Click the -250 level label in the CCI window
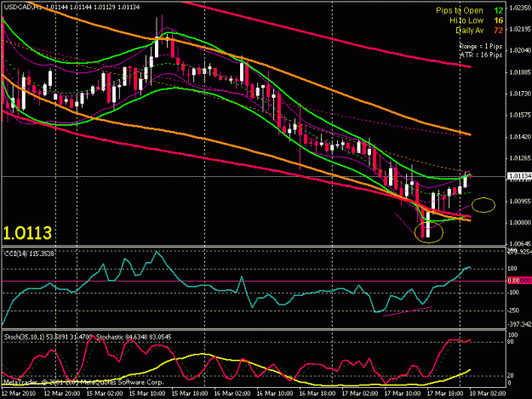This screenshot has height=399, width=532. [513, 311]
